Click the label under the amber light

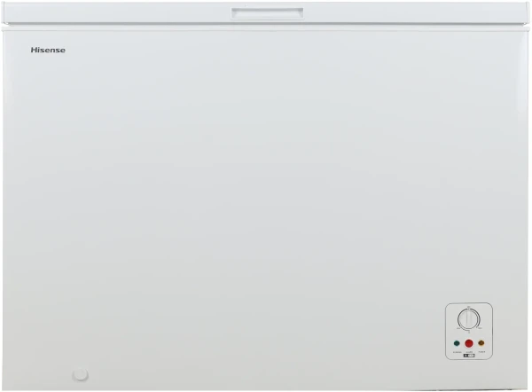[481, 351]
